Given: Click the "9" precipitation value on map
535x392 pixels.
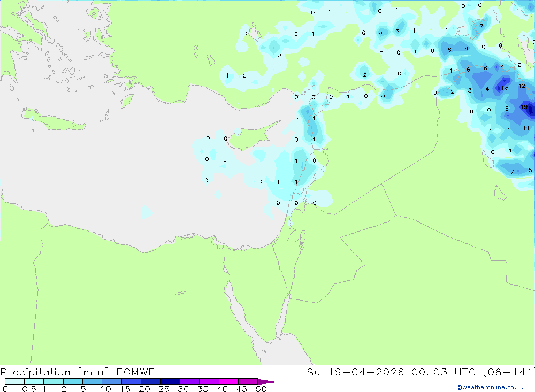Looking at the screenshot, I should pos(466,49).
